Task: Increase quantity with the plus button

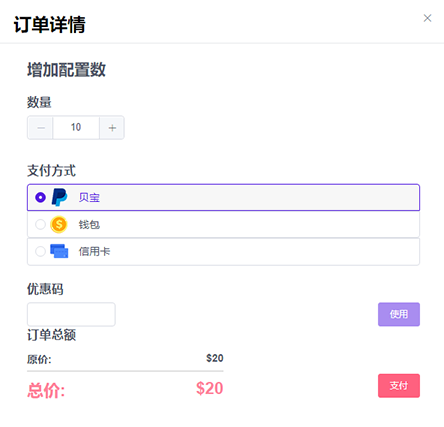Action: pyautogui.click(x=112, y=128)
